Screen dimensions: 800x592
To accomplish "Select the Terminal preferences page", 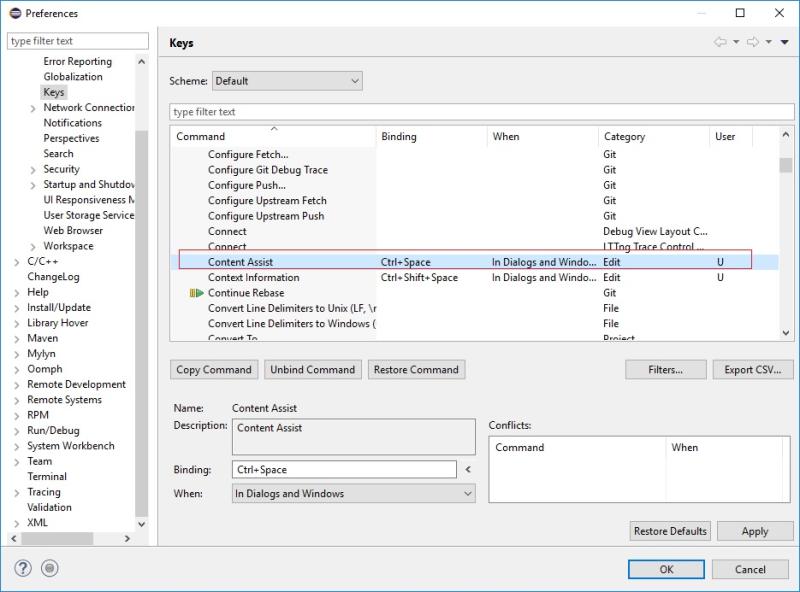I will click(x=47, y=477).
